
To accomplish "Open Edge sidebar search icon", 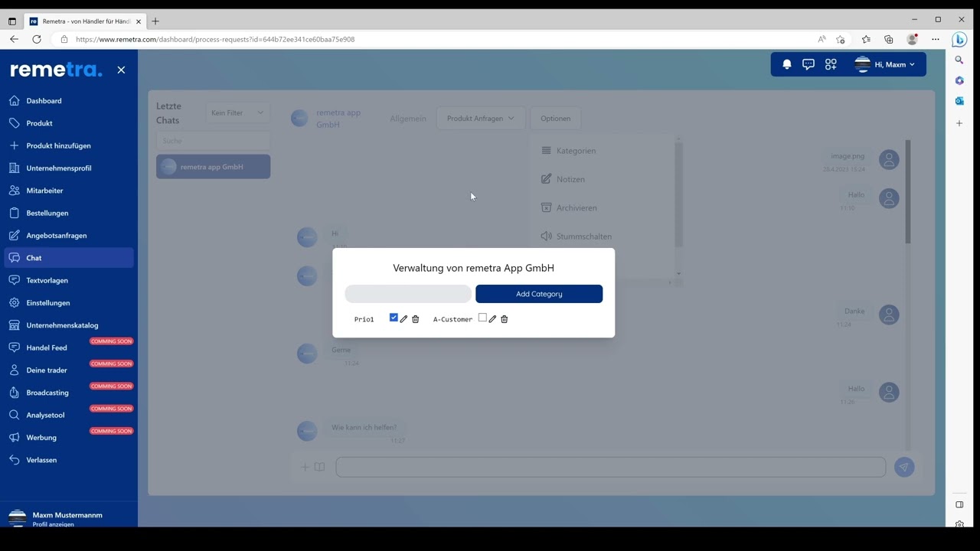I will 959,60.
